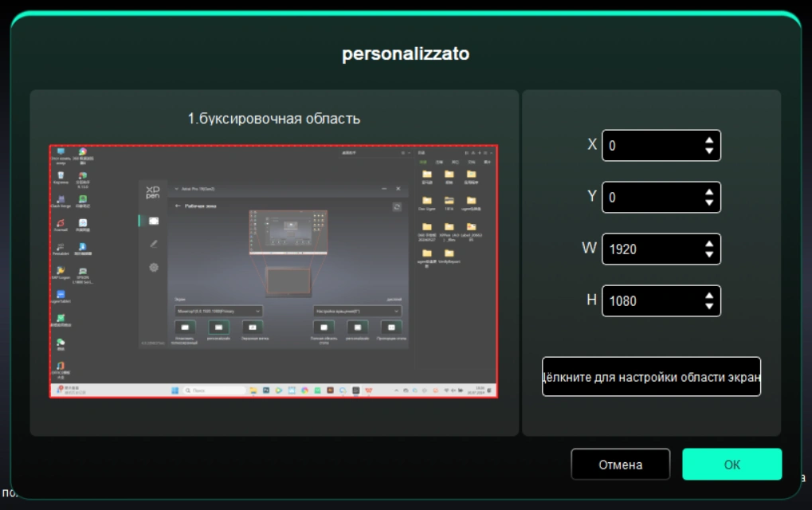Confirm with the OK button
812x510 pixels.
732,465
